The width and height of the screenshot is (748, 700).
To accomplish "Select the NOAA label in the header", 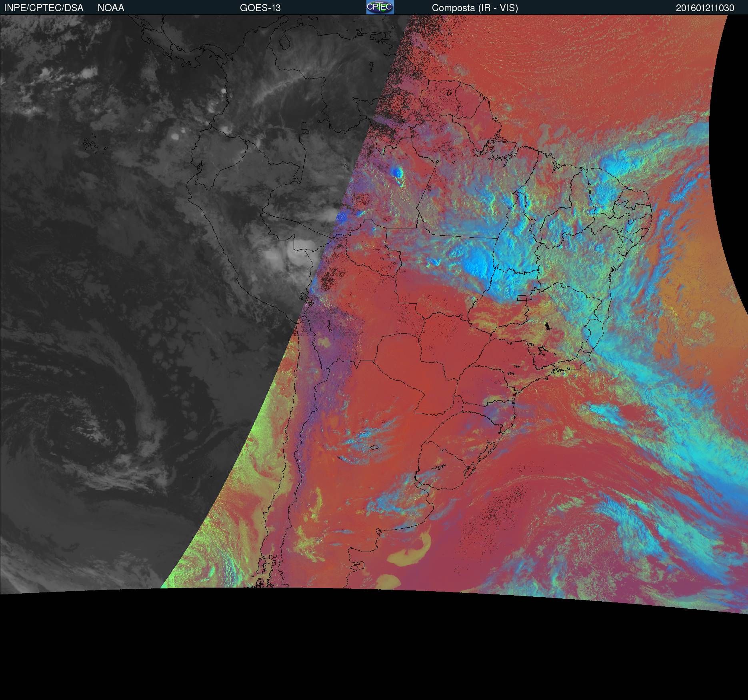I will click(111, 8).
